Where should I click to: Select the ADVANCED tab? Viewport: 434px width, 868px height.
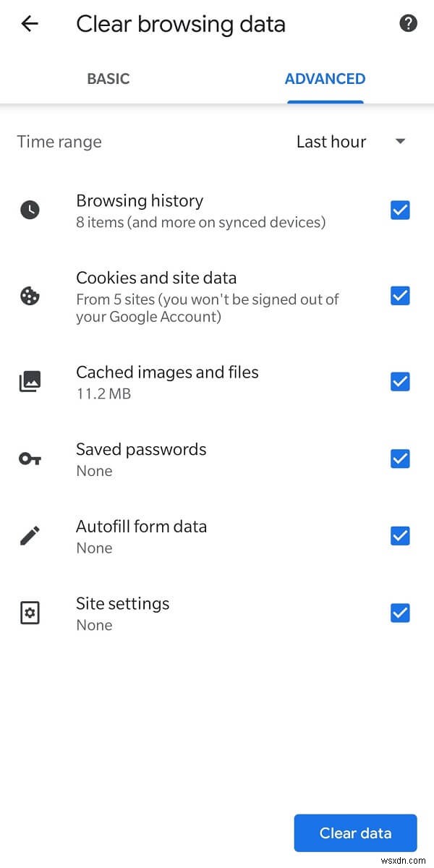pos(325,79)
